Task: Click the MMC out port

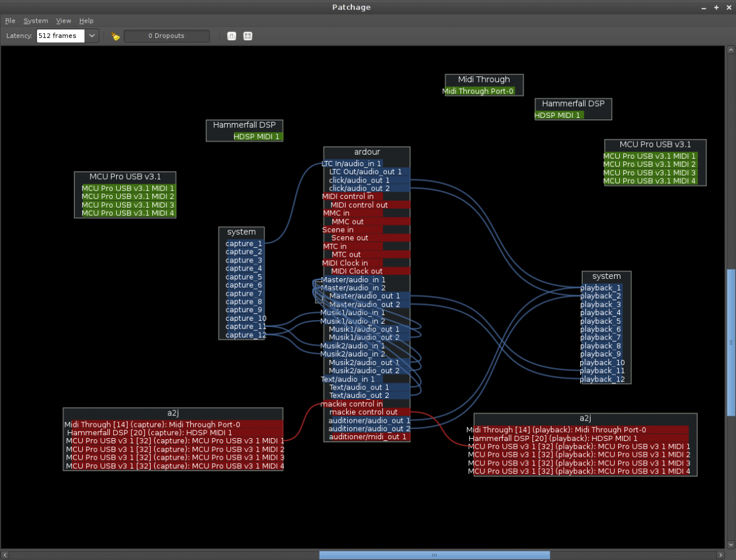Action: click(367, 222)
